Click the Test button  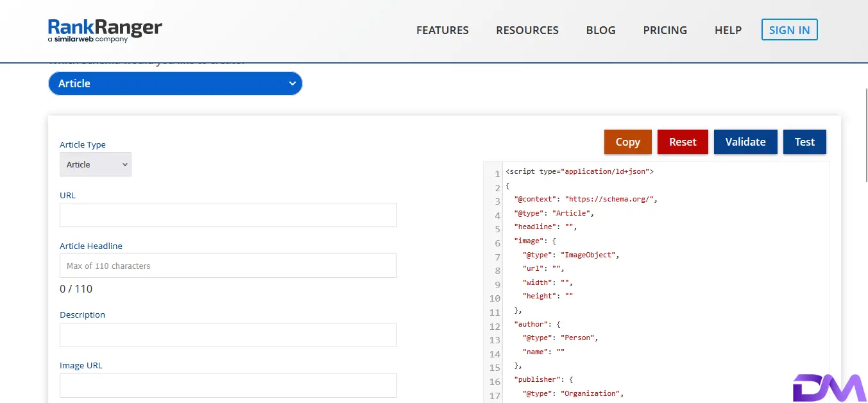804,142
